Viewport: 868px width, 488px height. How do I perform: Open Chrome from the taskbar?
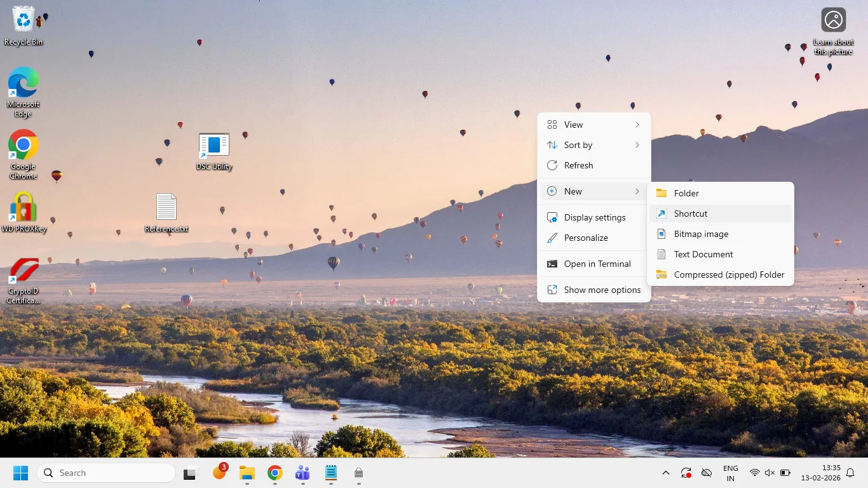click(275, 473)
